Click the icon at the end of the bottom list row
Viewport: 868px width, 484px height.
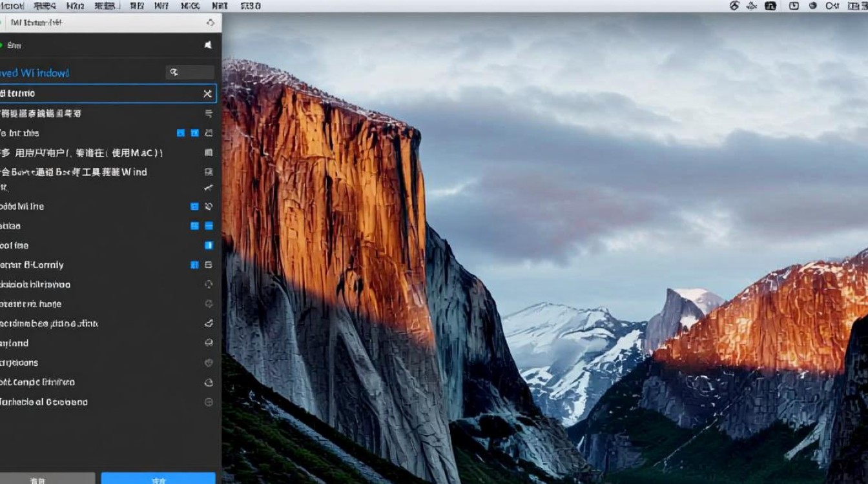pos(209,402)
